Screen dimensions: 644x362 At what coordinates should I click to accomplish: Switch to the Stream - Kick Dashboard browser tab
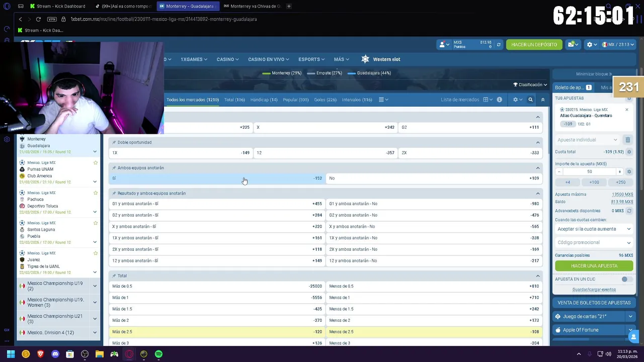tap(57, 6)
